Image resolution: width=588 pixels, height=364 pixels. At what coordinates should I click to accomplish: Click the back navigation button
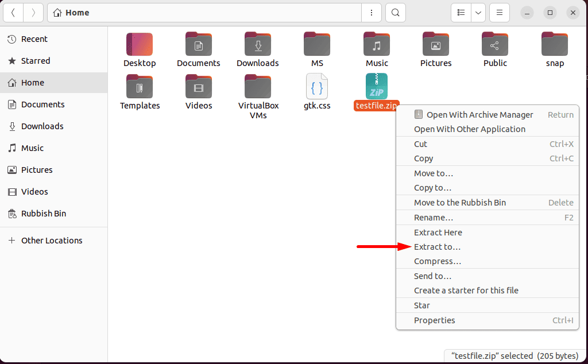13,12
